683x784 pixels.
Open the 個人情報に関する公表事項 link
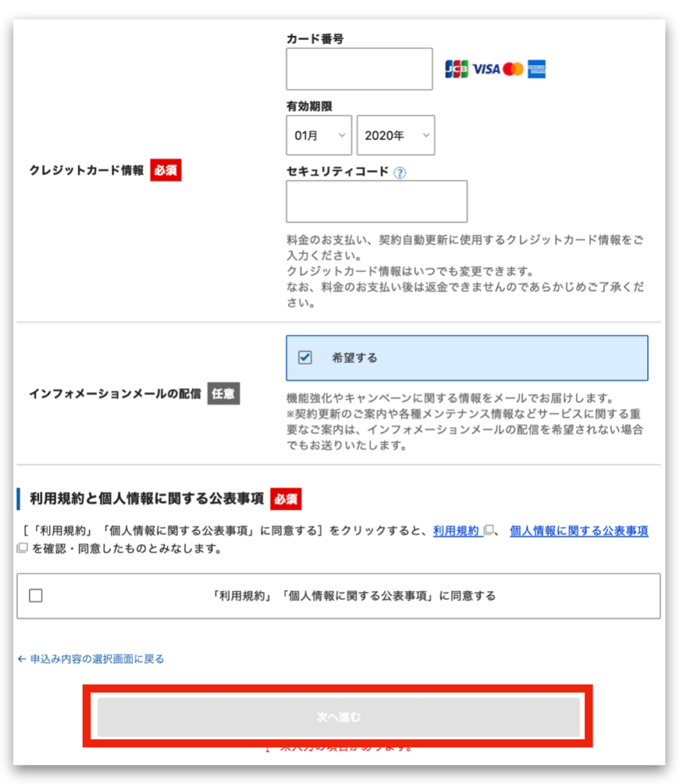(x=579, y=531)
